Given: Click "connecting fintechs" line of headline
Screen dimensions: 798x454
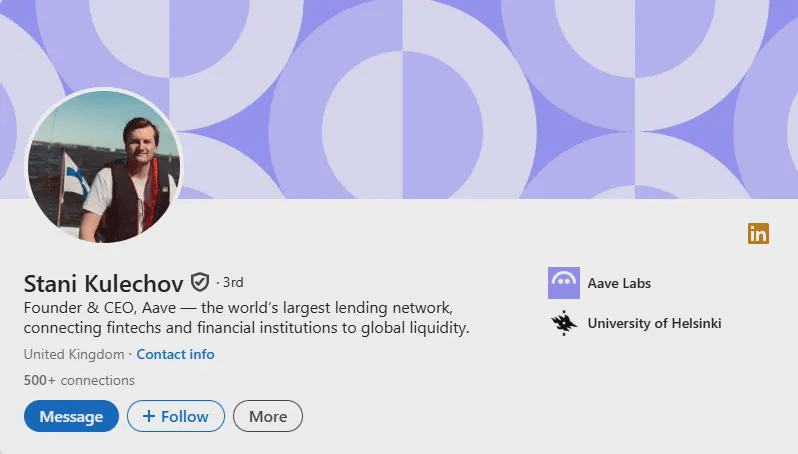Looking at the screenshot, I should (x=246, y=328).
